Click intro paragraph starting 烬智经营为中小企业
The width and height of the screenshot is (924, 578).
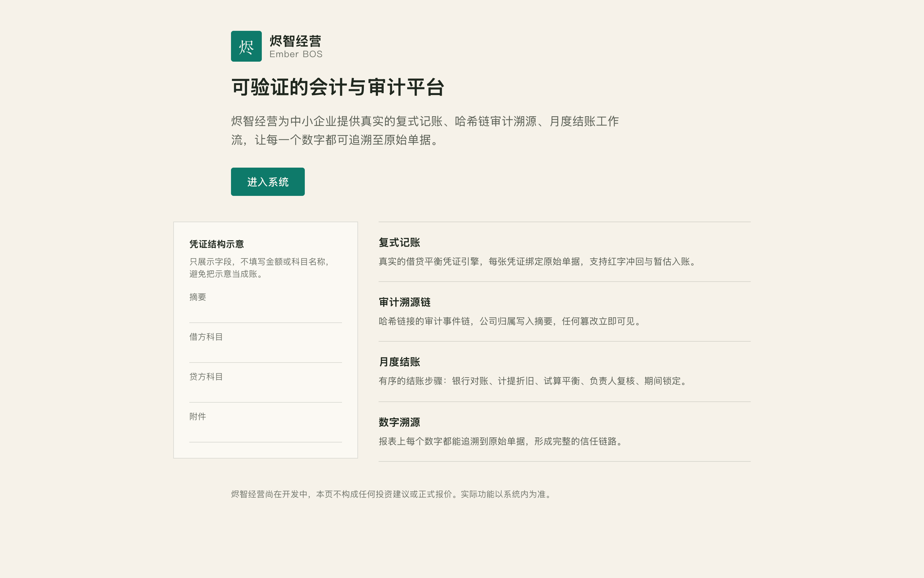[425, 130]
